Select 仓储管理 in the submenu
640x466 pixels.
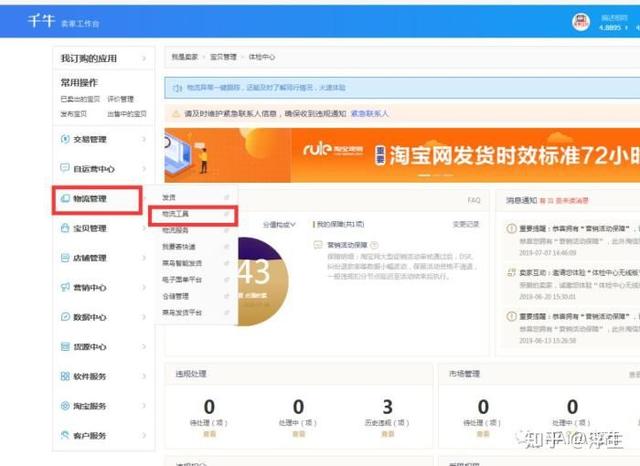[x=175, y=296]
